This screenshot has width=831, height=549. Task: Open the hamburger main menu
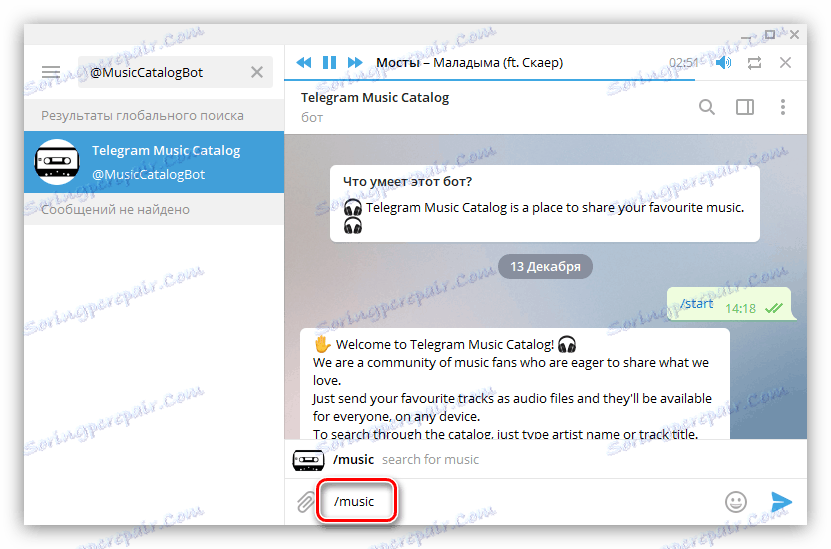point(51,72)
